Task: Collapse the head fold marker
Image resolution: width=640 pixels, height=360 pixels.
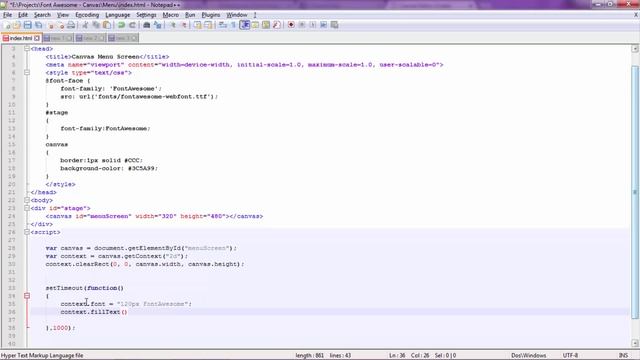Action: 27,49
